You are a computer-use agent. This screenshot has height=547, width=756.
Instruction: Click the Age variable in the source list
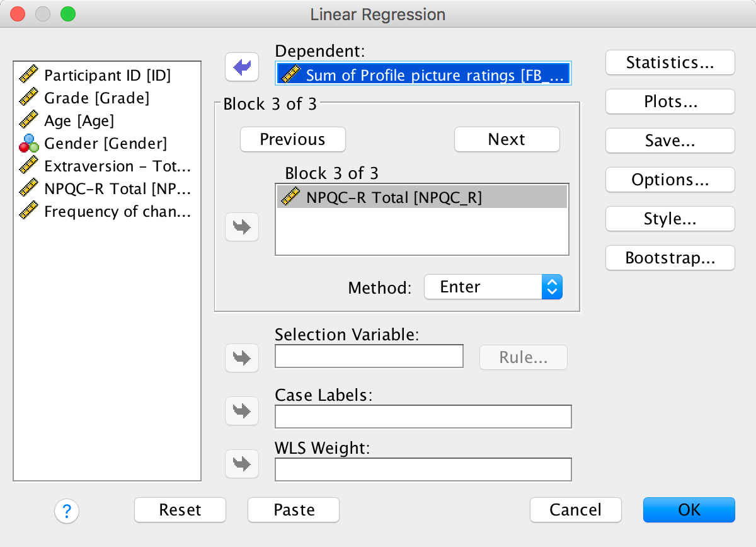[x=79, y=121]
